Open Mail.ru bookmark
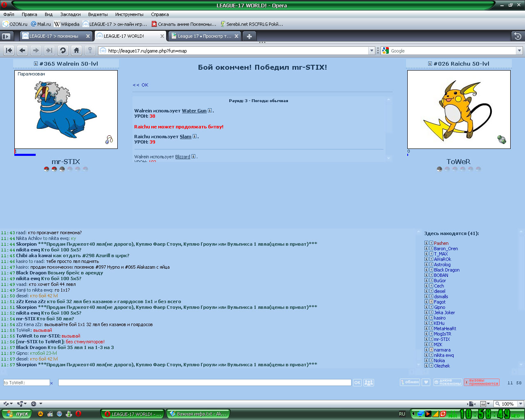 pos(41,24)
